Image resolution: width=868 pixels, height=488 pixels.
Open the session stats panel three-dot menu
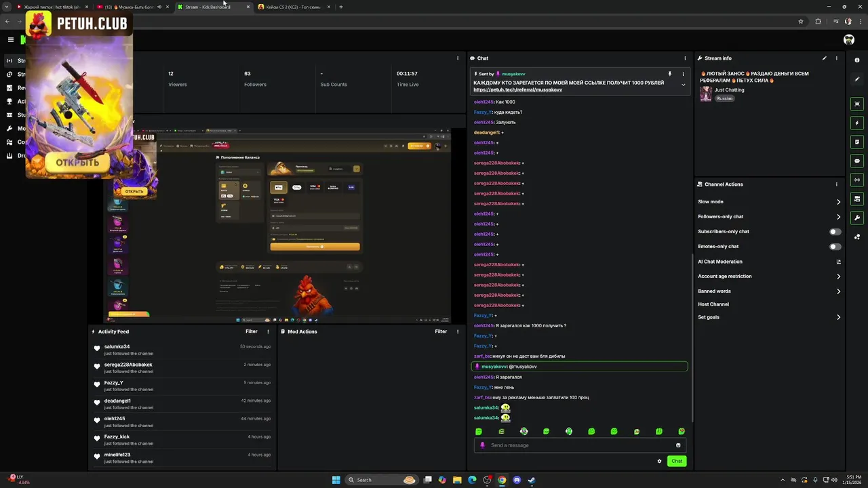pos(458,58)
